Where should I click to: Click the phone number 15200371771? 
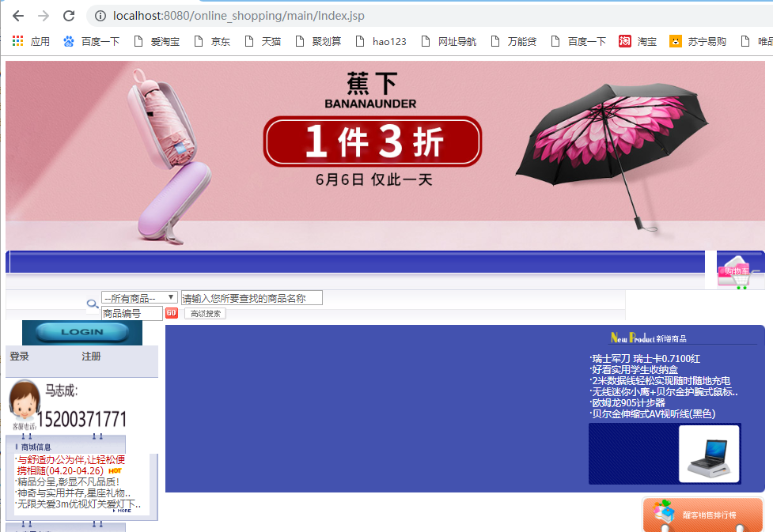point(81,420)
